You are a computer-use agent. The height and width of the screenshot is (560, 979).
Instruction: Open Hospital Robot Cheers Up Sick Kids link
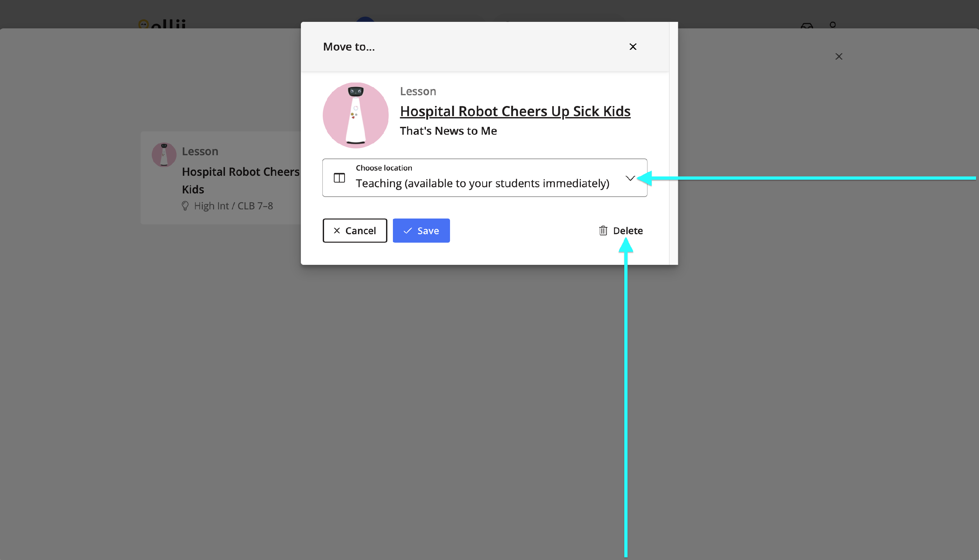click(x=515, y=111)
